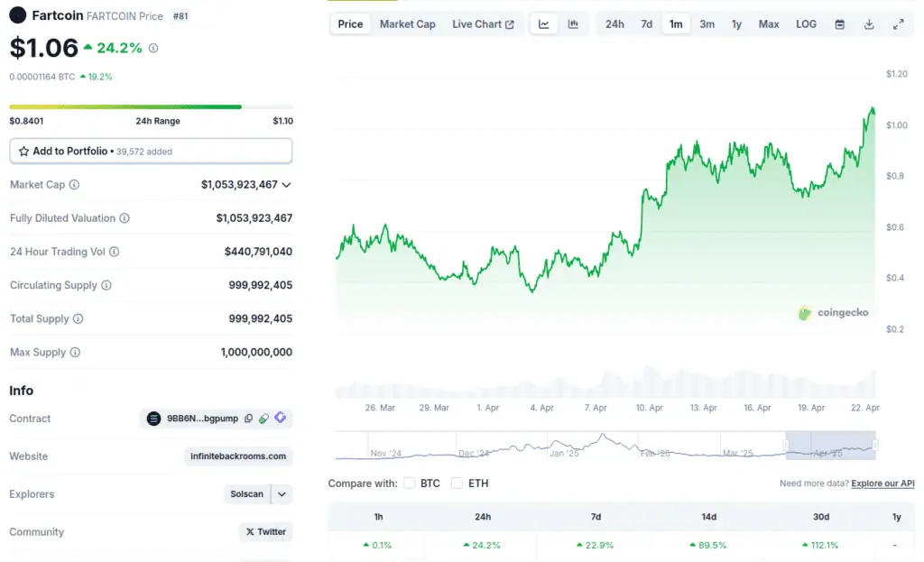Check the ETH compare box
Viewport: 924px width, 562px height.
[457, 484]
